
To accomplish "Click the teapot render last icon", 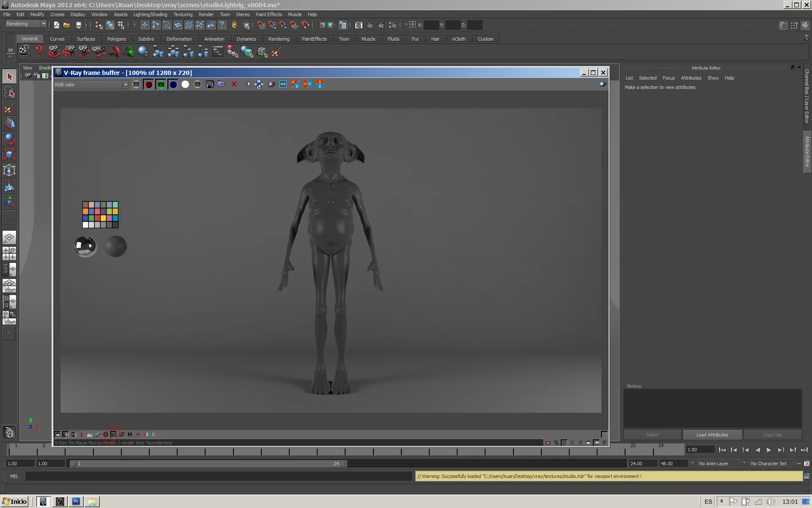I will pyautogui.click(x=271, y=84).
